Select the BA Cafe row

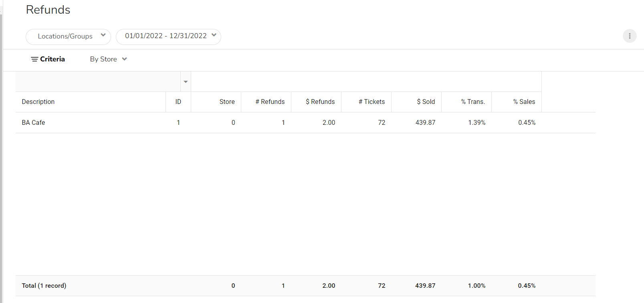tap(34, 123)
